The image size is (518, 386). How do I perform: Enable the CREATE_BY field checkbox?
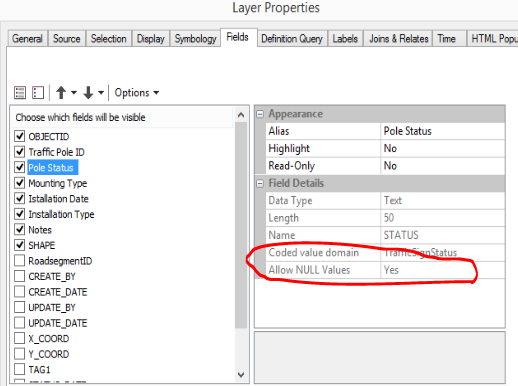pos(20,276)
